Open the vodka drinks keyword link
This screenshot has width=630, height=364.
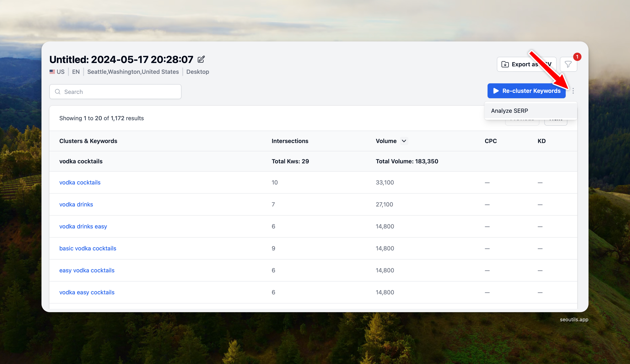coord(76,205)
